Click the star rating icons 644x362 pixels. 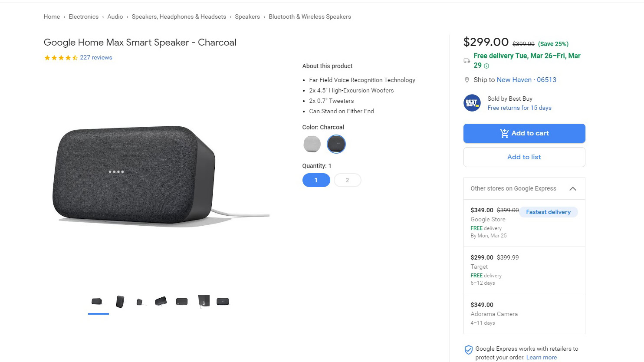[x=61, y=58]
